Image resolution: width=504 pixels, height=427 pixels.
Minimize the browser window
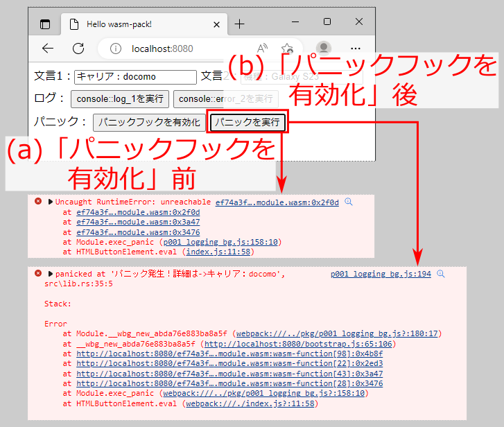[295, 22]
